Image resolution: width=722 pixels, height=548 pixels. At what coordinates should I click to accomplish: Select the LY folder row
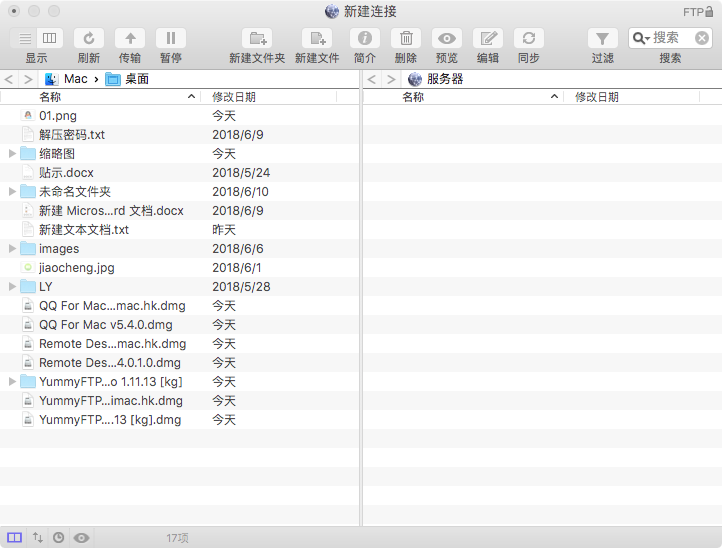coord(179,286)
